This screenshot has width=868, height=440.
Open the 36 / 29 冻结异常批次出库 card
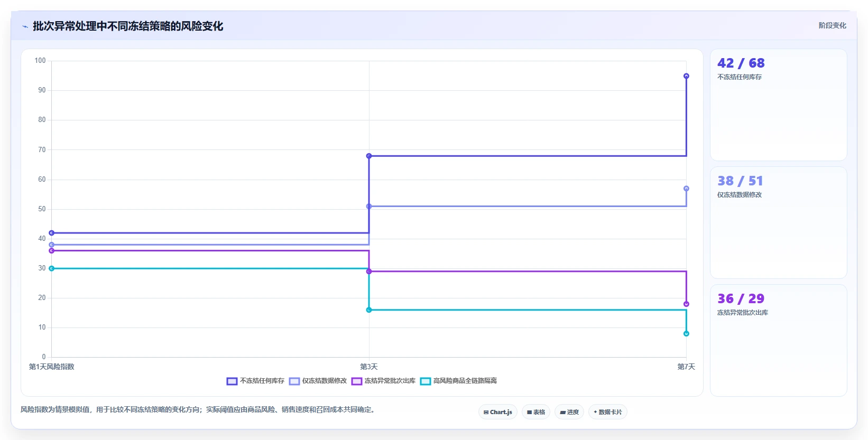pyautogui.click(x=778, y=341)
